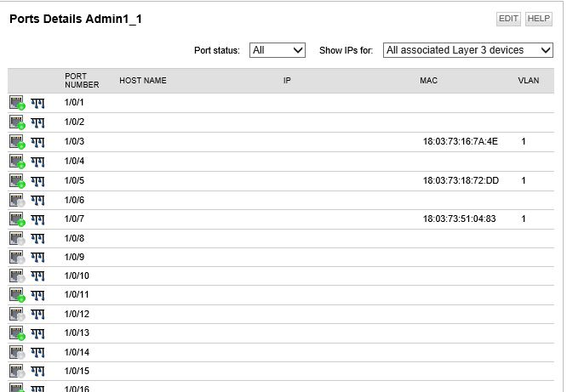567x392 pixels.
Task: Click the MAC column header
Action: [428, 81]
